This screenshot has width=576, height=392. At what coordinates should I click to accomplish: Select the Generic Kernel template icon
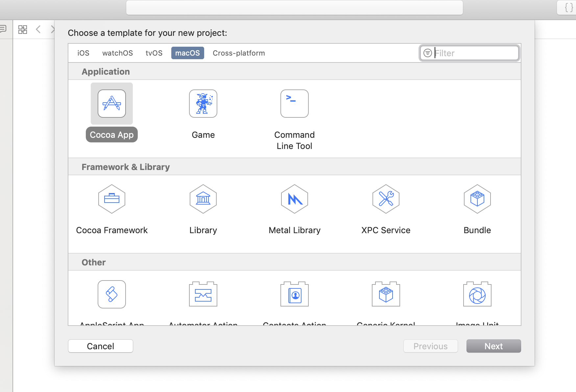point(386,294)
